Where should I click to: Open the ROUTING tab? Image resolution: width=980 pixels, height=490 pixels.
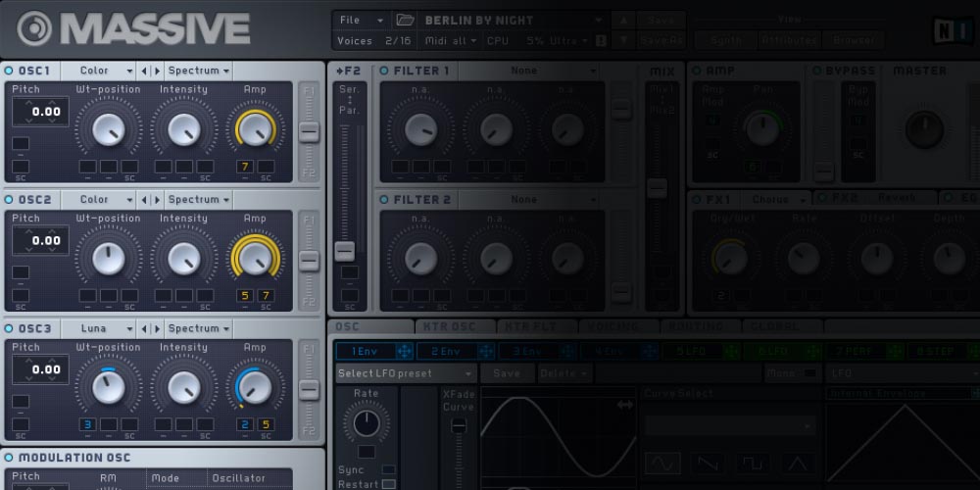[x=701, y=326]
